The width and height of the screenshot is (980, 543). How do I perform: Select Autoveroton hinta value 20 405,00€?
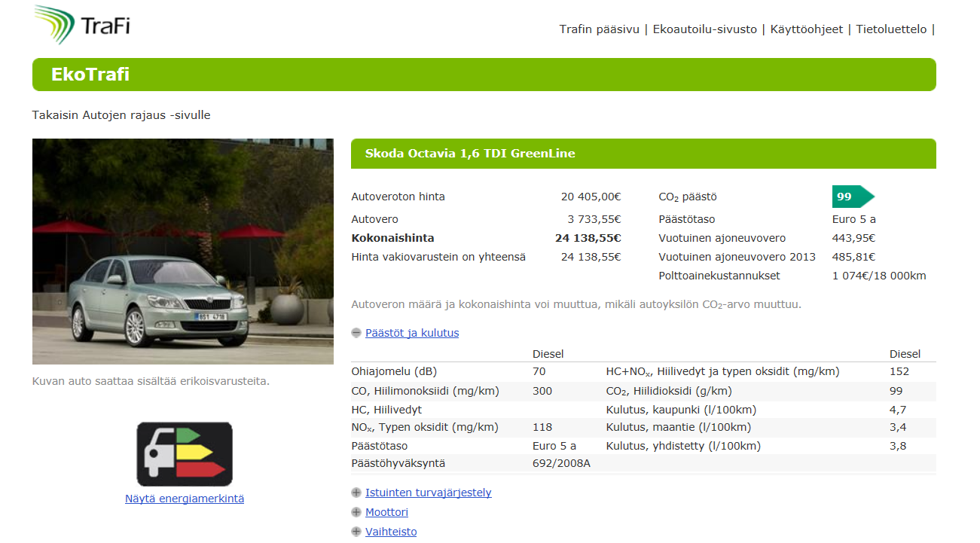(591, 197)
